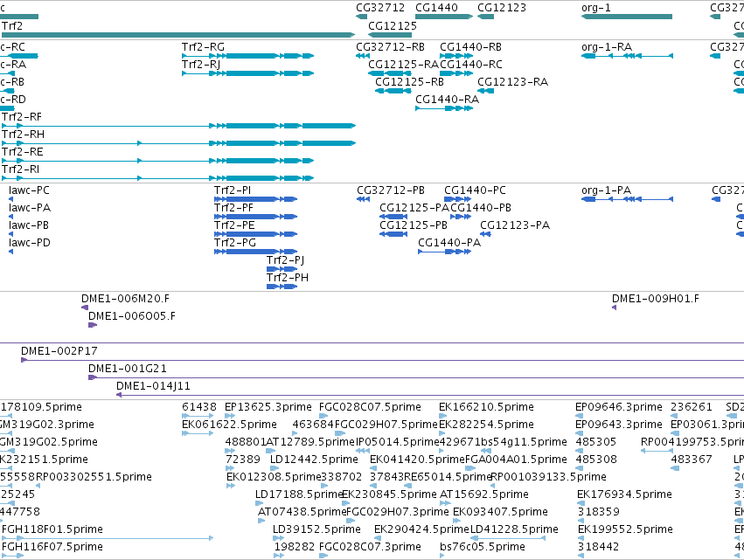This screenshot has height=560, width=744.
Task: Select EST FGH116F07.5prime
Action: tap(13, 557)
